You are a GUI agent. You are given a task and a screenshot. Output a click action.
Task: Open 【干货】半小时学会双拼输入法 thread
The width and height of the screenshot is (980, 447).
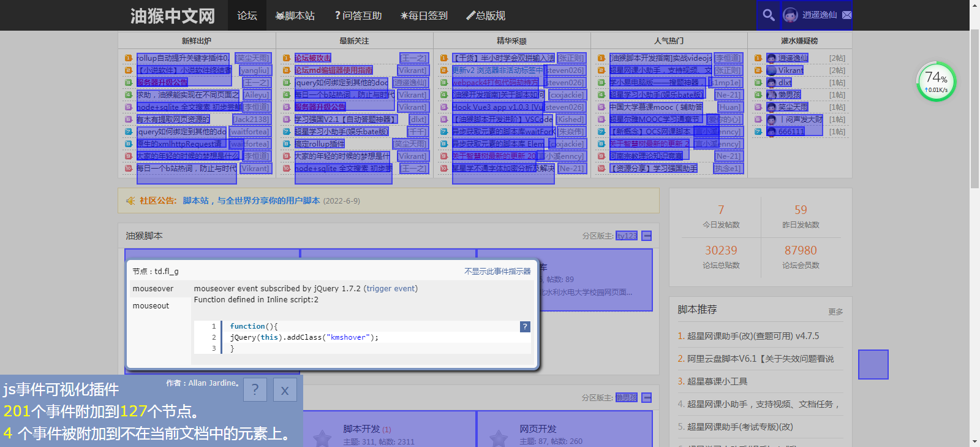tap(503, 58)
